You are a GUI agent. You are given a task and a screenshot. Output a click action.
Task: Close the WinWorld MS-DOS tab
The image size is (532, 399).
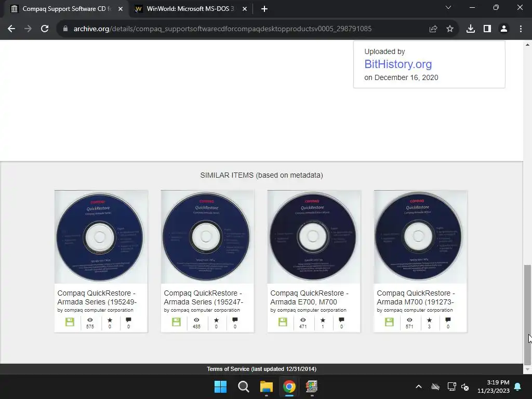coord(245,9)
